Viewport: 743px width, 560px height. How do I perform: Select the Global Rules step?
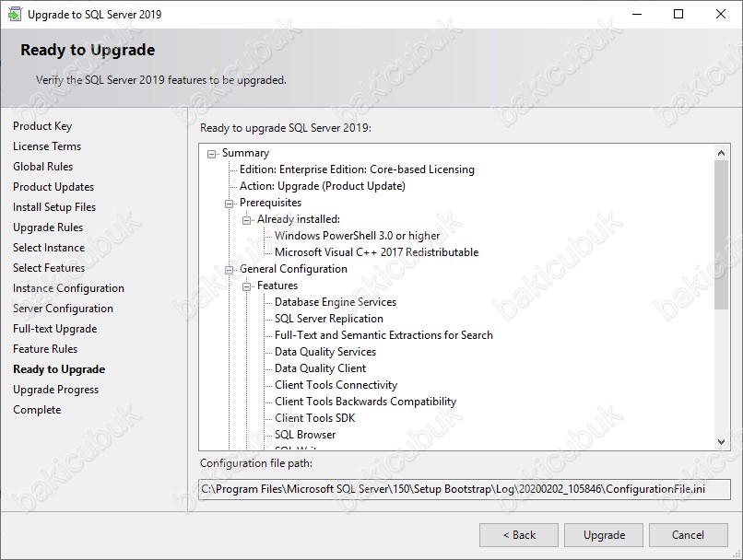pos(43,167)
